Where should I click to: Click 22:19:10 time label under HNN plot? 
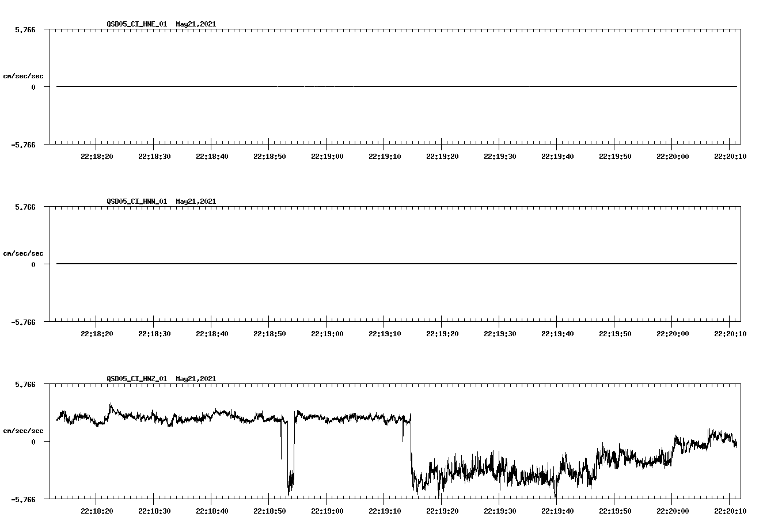pos(385,334)
